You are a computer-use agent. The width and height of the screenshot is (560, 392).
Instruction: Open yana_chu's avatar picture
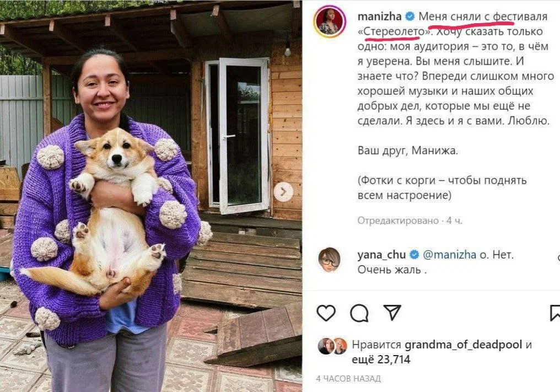click(x=329, y=260)
